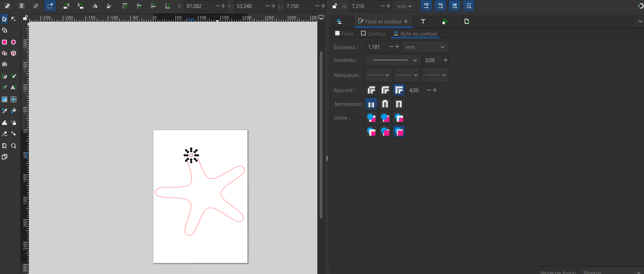Open the Épaisseur unit dropdown
The height and width of the screenshot is (274, 644).
(425, 47)
